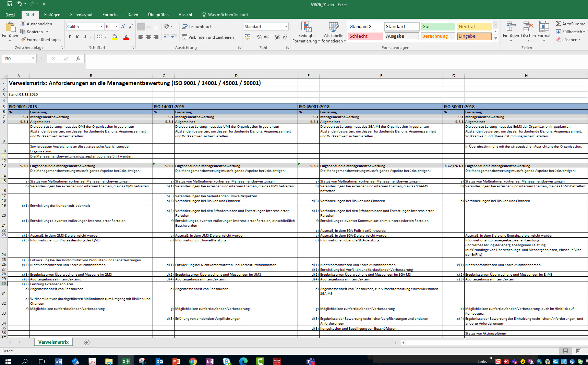588x365 pixels.
Task: Expand the number format Standard dropdown
Action: (x=286, y=27)
